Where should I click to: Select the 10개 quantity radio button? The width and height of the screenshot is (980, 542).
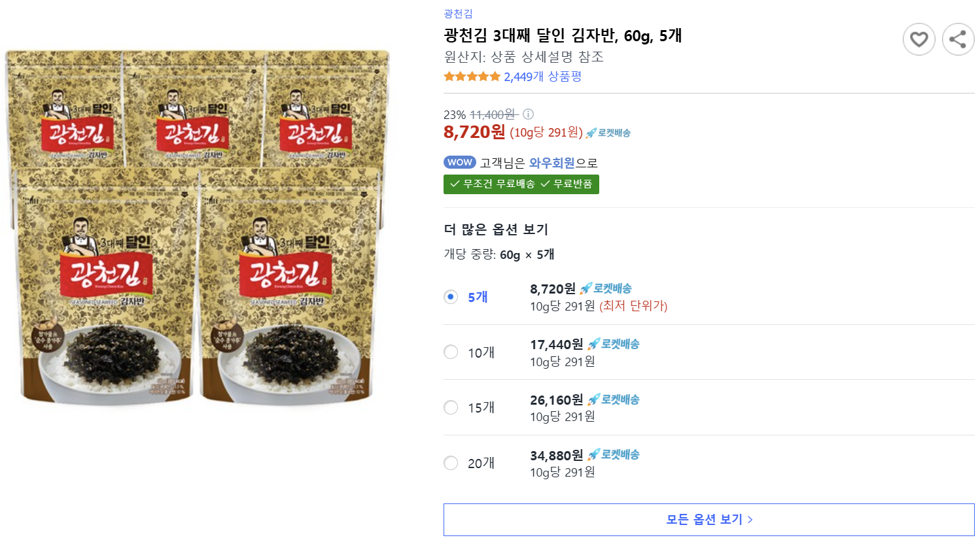451,352
